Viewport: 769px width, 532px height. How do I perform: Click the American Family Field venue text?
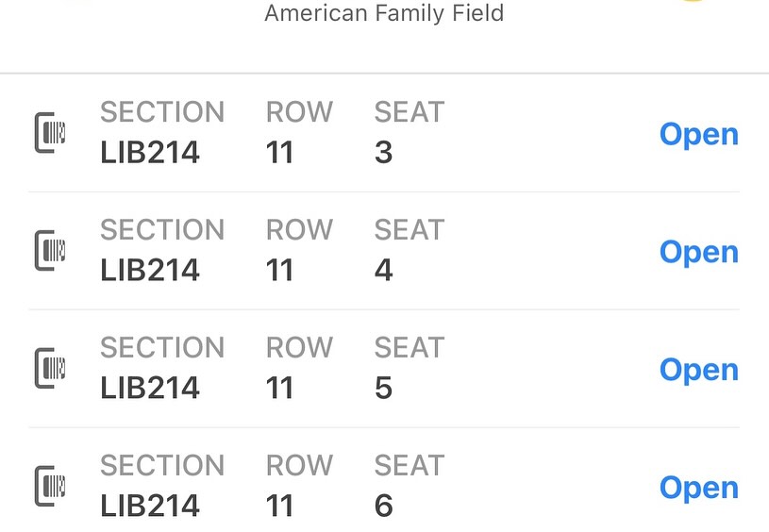[x=384, y=13]
